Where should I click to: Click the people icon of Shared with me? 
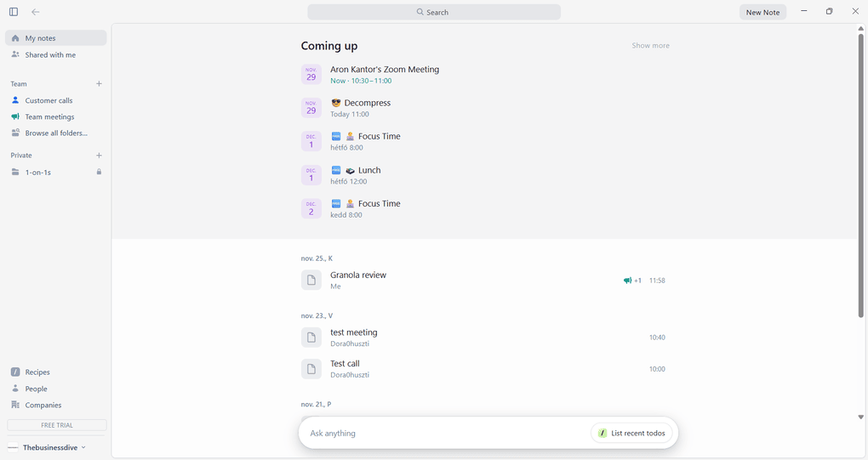pos(15,54)
